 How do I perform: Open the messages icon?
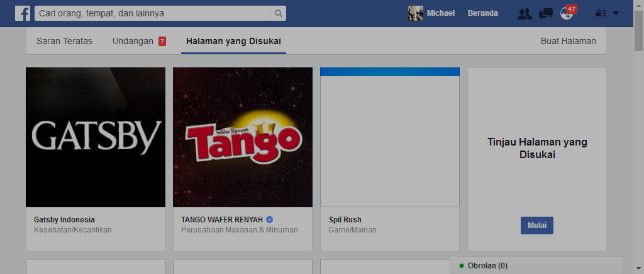pyautogui.click(x=545, y=14)
